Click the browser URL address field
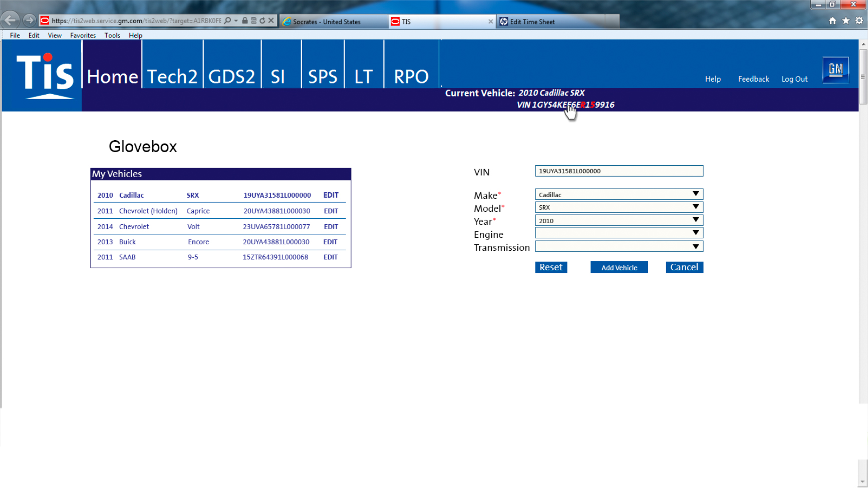This screenshot has height=488, width=868. coord(136,21)
